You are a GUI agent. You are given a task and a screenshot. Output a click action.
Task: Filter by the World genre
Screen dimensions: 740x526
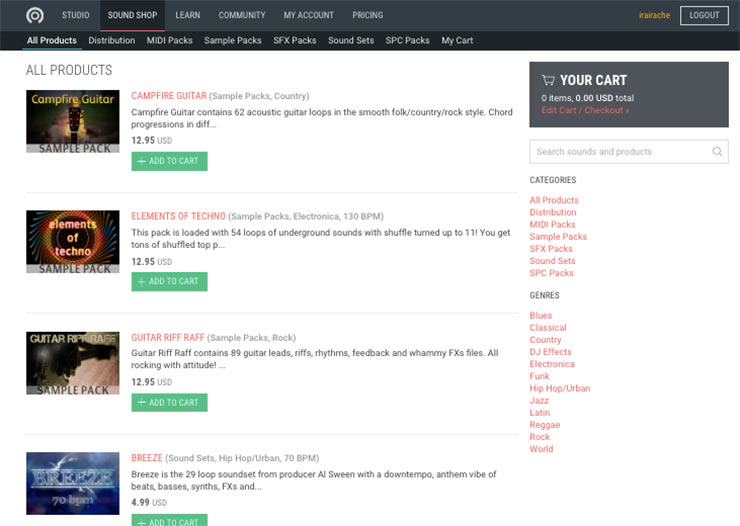coord(541,449)
